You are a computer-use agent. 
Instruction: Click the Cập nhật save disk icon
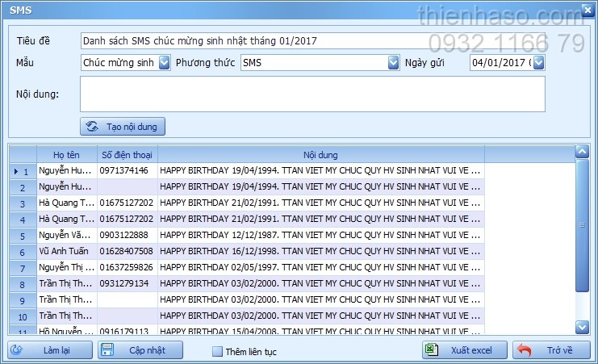[108, 350]
